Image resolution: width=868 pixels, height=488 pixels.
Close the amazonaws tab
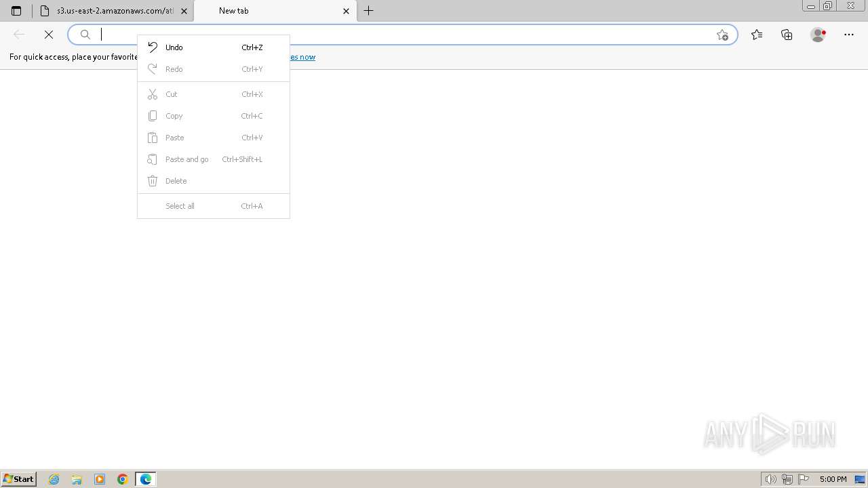[x=184, y=11]
